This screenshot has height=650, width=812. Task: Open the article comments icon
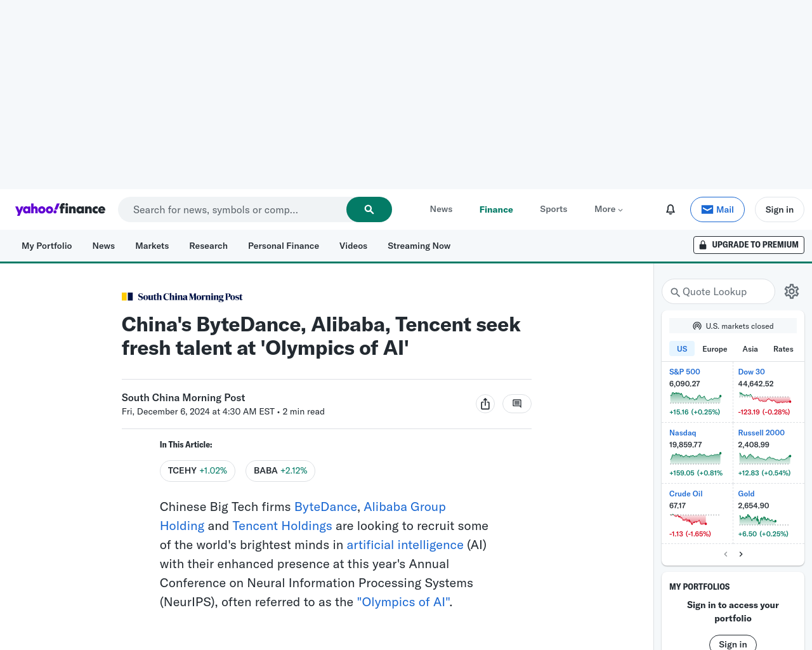click(517, 404)
